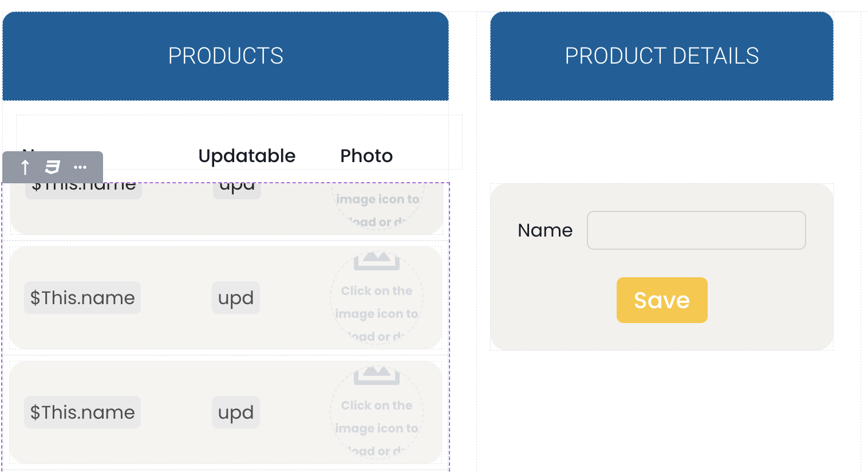Viewport: 868px width, 472px height.
Task: Open the three-dot more options menu
Action: coord(80,167)
